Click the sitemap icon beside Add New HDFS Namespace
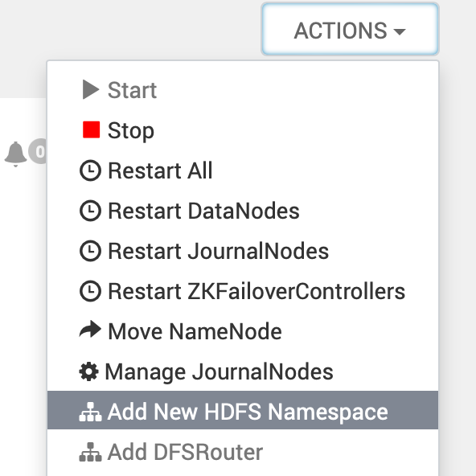The height and width of the screenshot is (476, 476). tap(90, 412)
